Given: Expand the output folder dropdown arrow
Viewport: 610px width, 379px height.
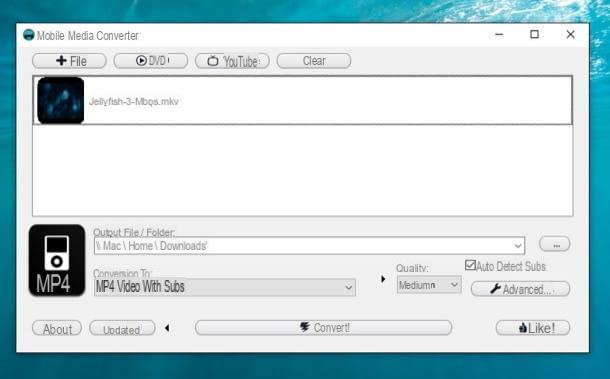Looking at the screenshot, I should 518,246.
